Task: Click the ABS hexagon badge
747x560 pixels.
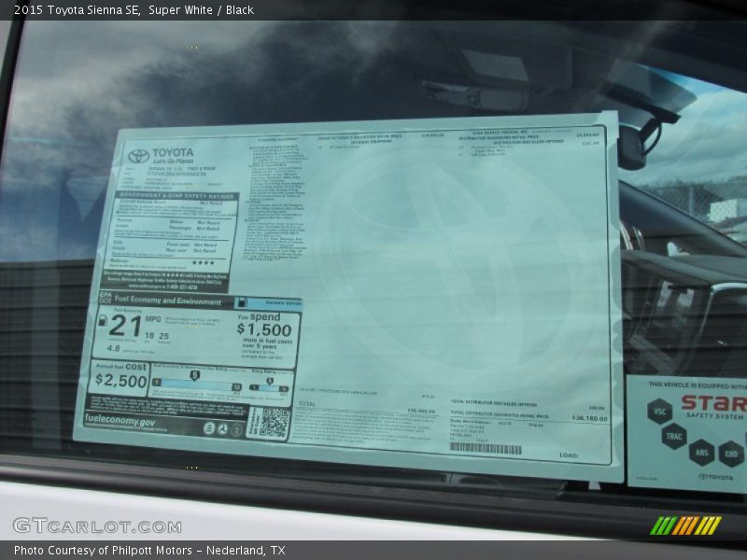Action: point(702,453)
